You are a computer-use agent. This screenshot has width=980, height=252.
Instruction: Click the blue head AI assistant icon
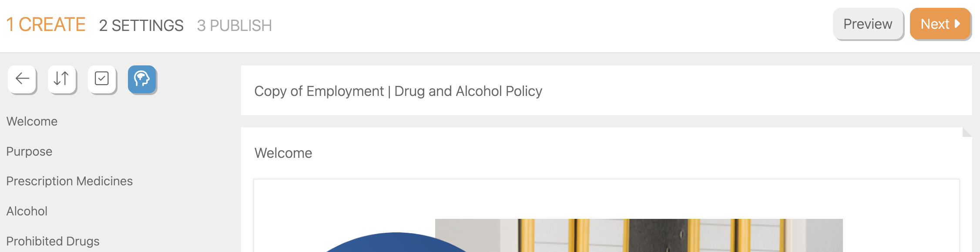[x=142, y=79]
